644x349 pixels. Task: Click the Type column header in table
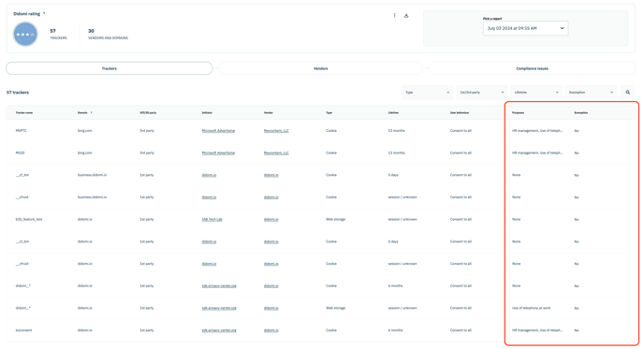pyautogui.click(x=329, y=112)
